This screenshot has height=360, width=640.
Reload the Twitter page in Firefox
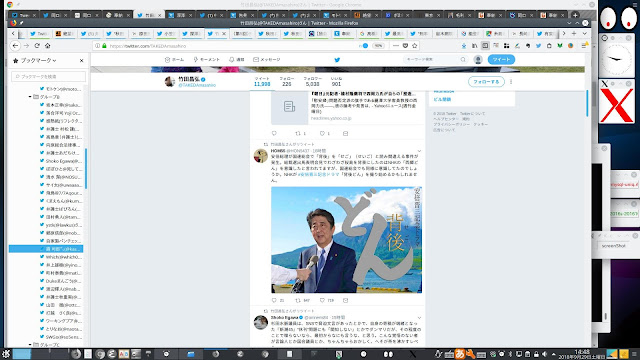click(37, 46)
